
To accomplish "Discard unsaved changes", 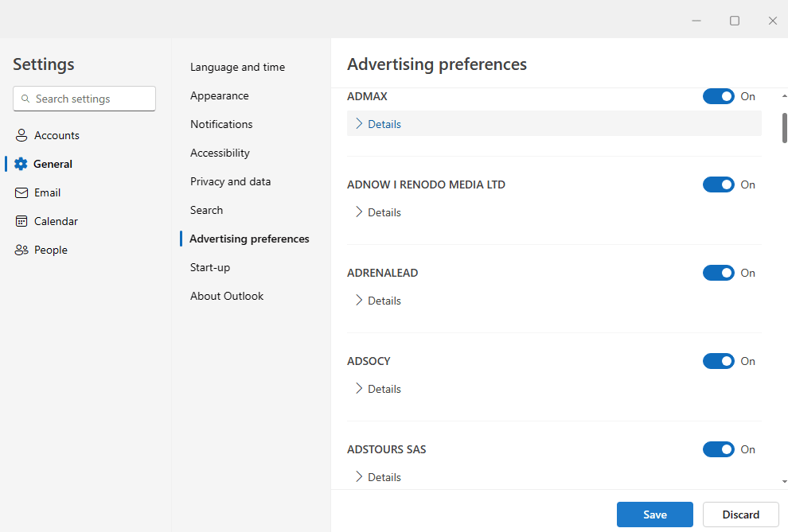I will coord(740,514).
